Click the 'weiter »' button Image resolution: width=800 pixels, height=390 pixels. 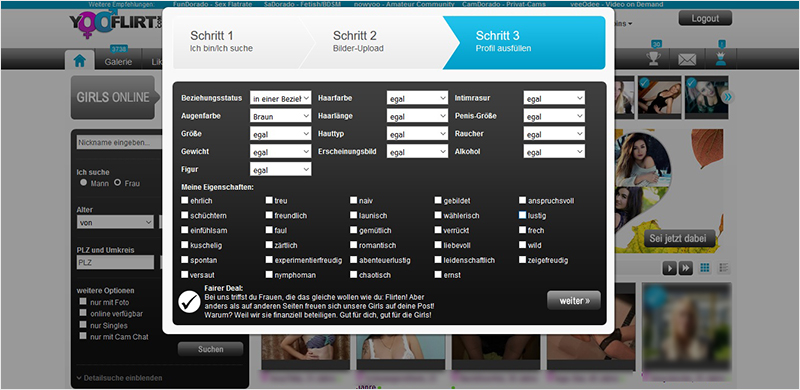click(574, 301)
